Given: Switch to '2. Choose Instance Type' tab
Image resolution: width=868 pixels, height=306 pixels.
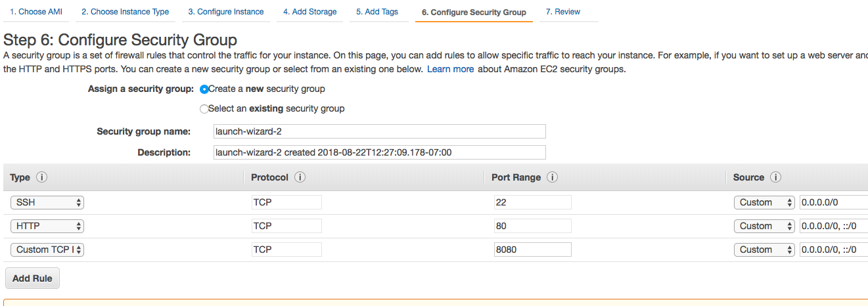Looking at the screenshot, I should pos(125,12).
